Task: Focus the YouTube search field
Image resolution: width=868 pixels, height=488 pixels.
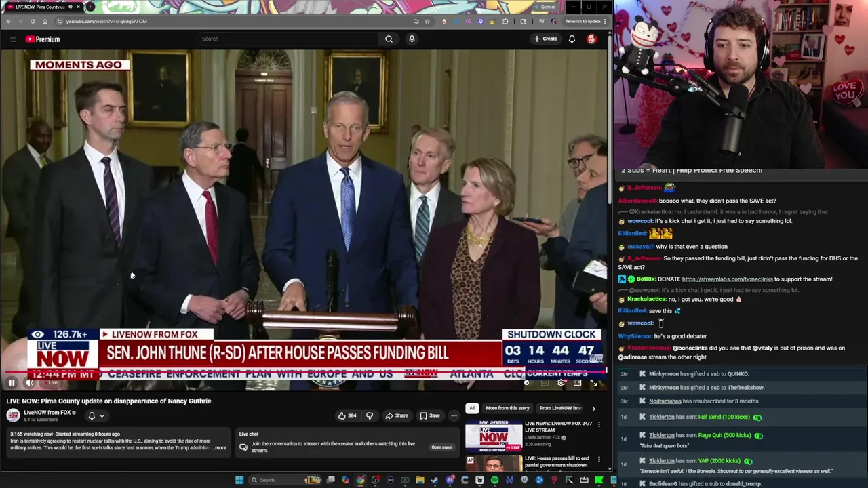Action: point(288,39)
